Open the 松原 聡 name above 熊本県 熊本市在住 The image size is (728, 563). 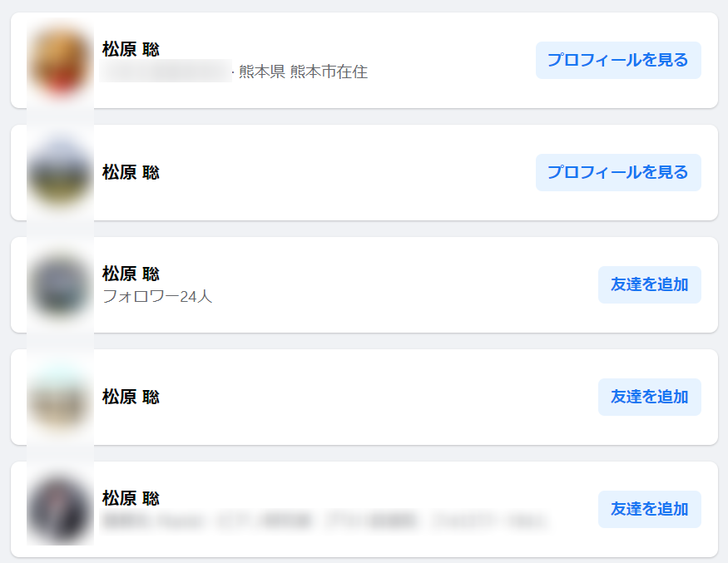tap(131, 49)
